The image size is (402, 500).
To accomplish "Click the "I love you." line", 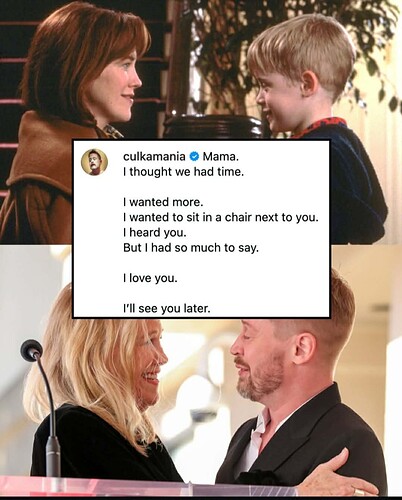I will pyautogui.click(x=150, y=278).
